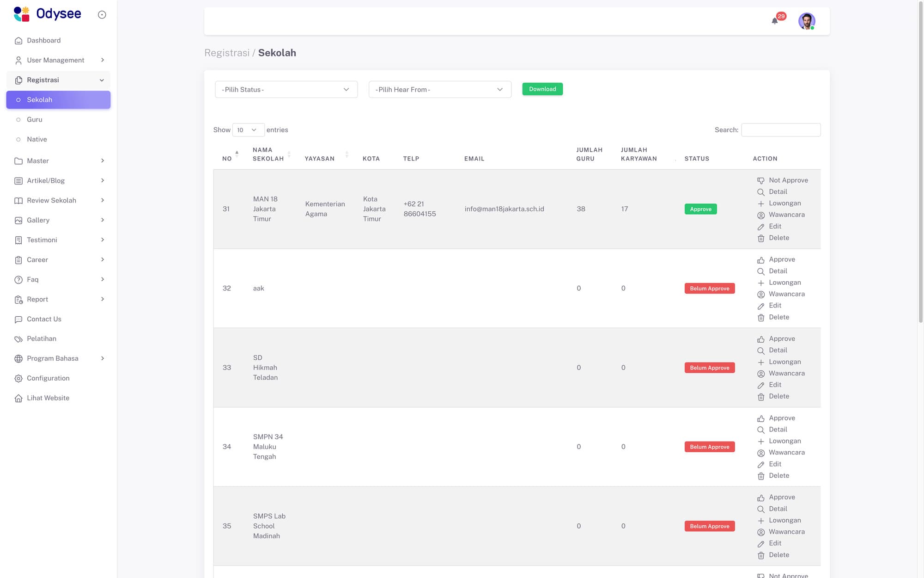Click the thumbs-down Not Approve icon for MAN 18
Screen dimensions: 924x578
[761, 181]
